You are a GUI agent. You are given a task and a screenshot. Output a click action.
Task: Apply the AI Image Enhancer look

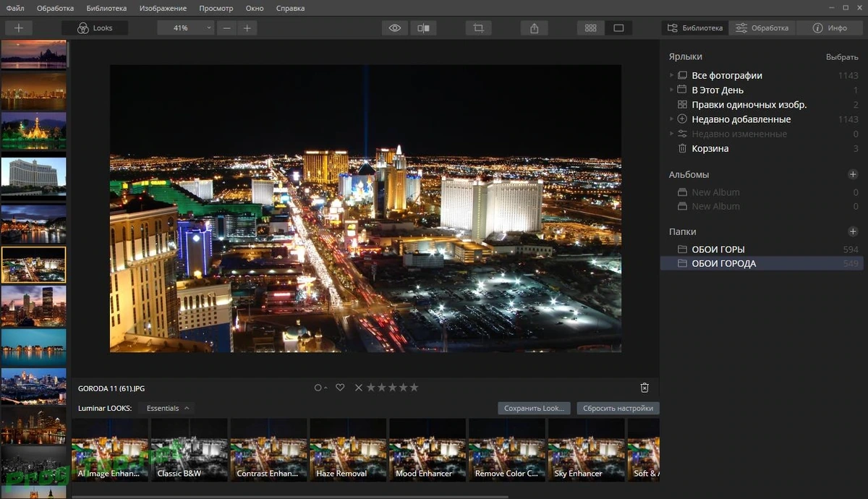pos(110,450)
